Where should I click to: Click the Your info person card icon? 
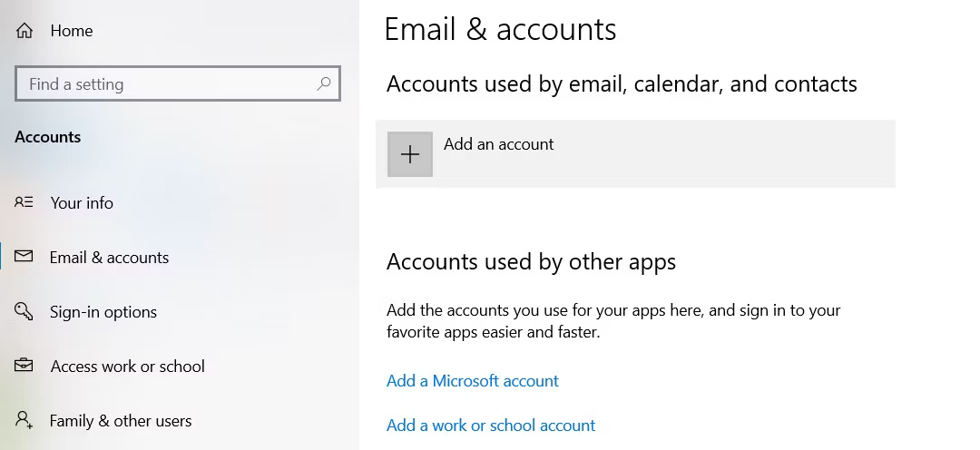[24, 202]
